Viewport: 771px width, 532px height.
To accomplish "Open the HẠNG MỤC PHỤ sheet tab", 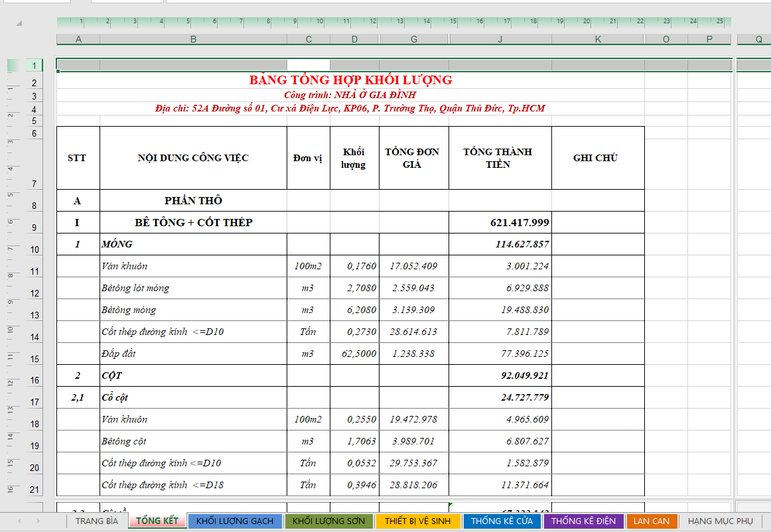I will pos(720,521).
